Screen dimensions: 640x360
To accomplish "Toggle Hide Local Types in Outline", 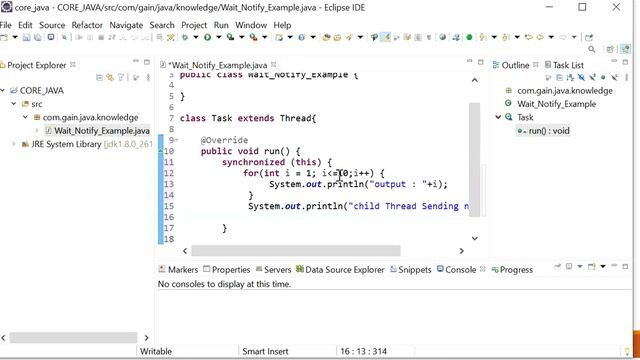I will coord(614,77).
